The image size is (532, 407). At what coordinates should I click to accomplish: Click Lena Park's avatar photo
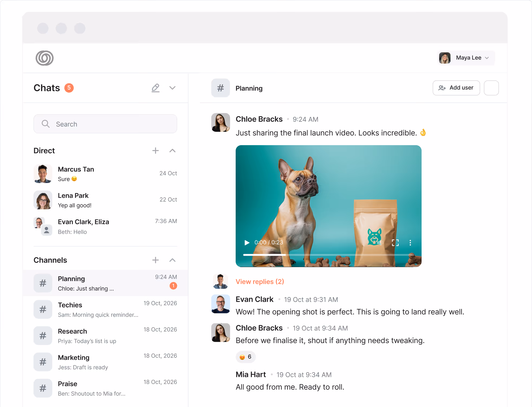(x=43, y=200)
